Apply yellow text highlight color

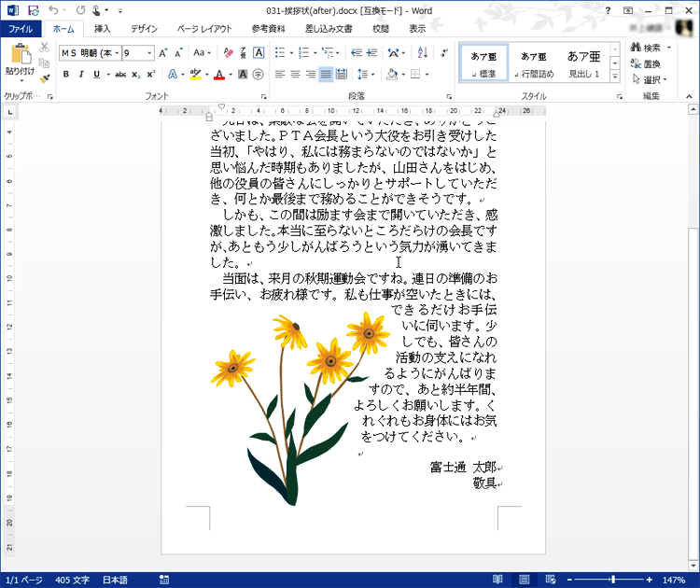pyautogui.click(x=195, y=74)
